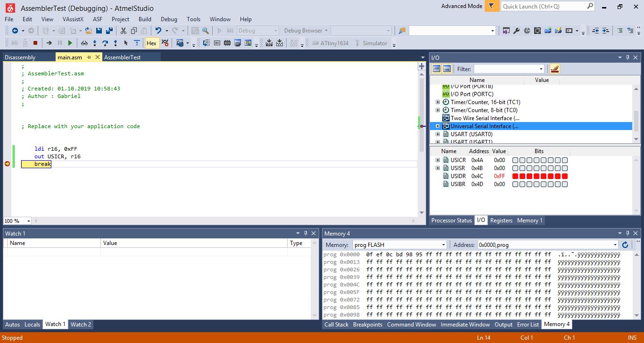Toggle the lowest bit of USIBR

(565, 184)
